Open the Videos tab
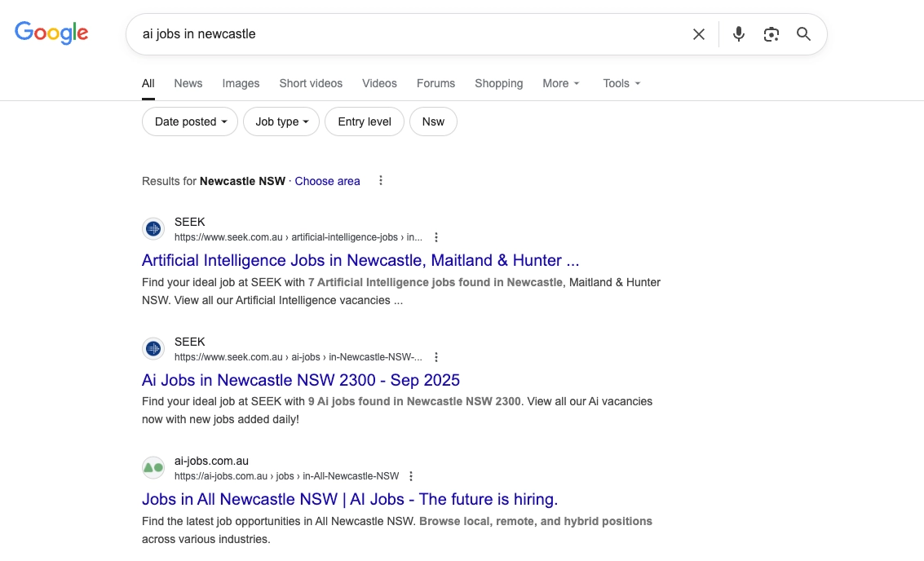Viewport: 924px width, 561px height. click(x=379, y=83)
